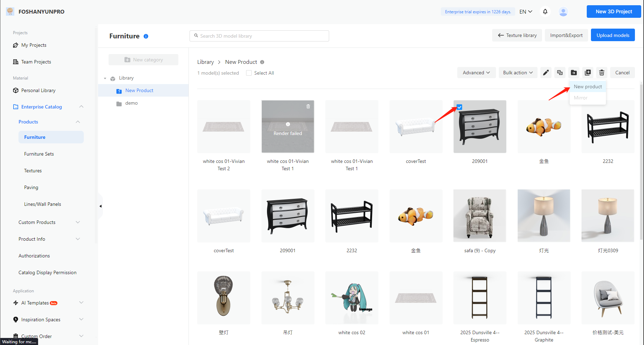The height and width of the screenshot is (345, 644).
Task: Click the AI Templates lightning icon
Action: coord(16,303)
